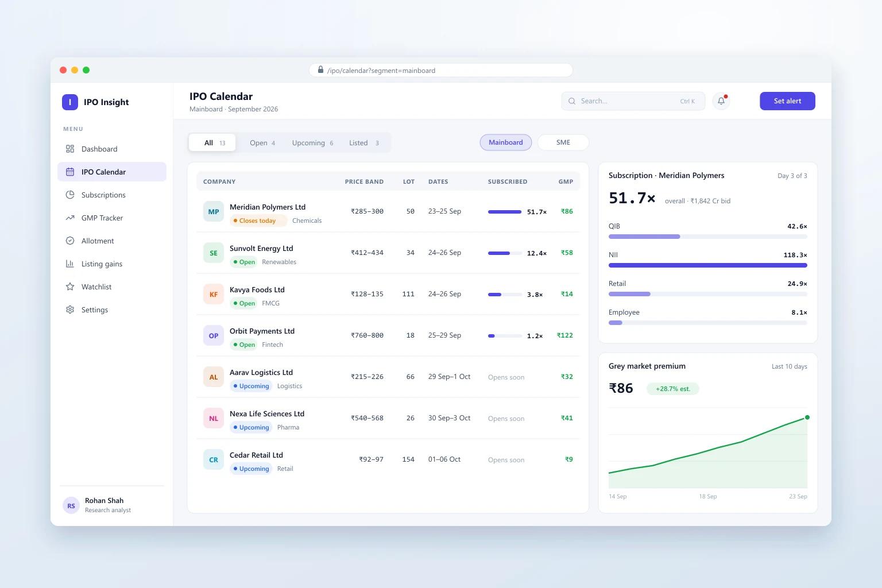
Task: Click the +28.7% est. badge
Action: (673, 389)
